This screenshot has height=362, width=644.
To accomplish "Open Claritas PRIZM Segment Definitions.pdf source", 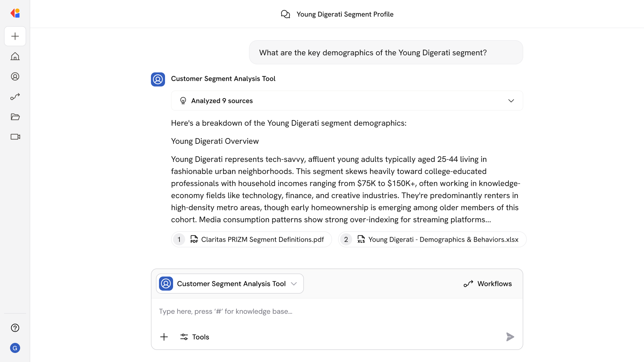I will [251, 239].
